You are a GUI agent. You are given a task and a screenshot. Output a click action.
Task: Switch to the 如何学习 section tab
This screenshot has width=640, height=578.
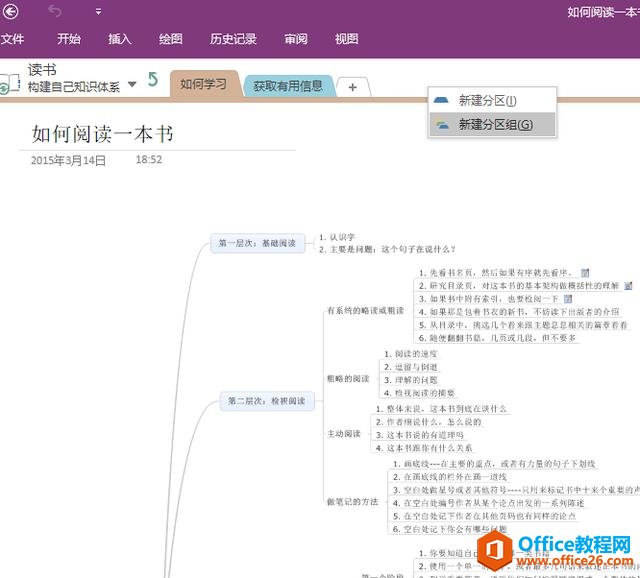pos(203,84)
